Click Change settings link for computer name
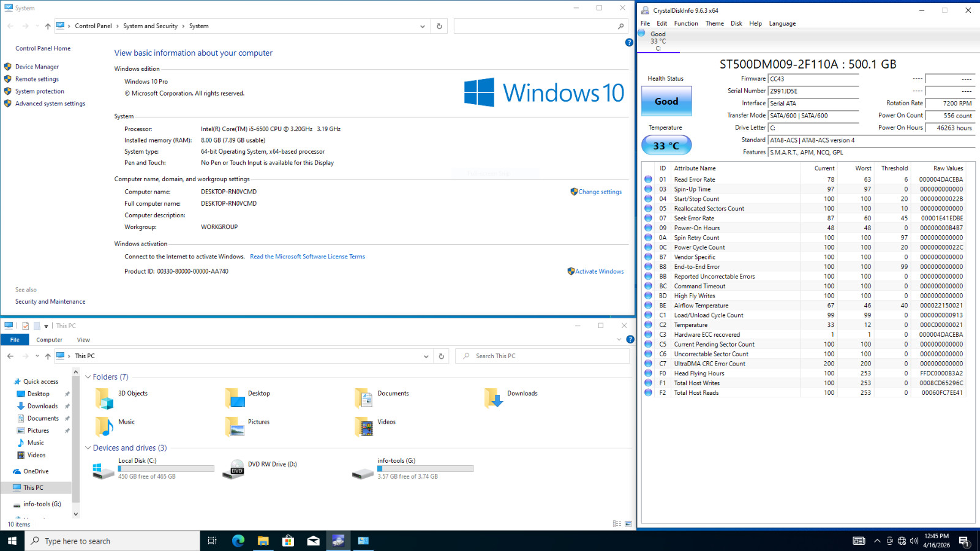 pos(600,192)
